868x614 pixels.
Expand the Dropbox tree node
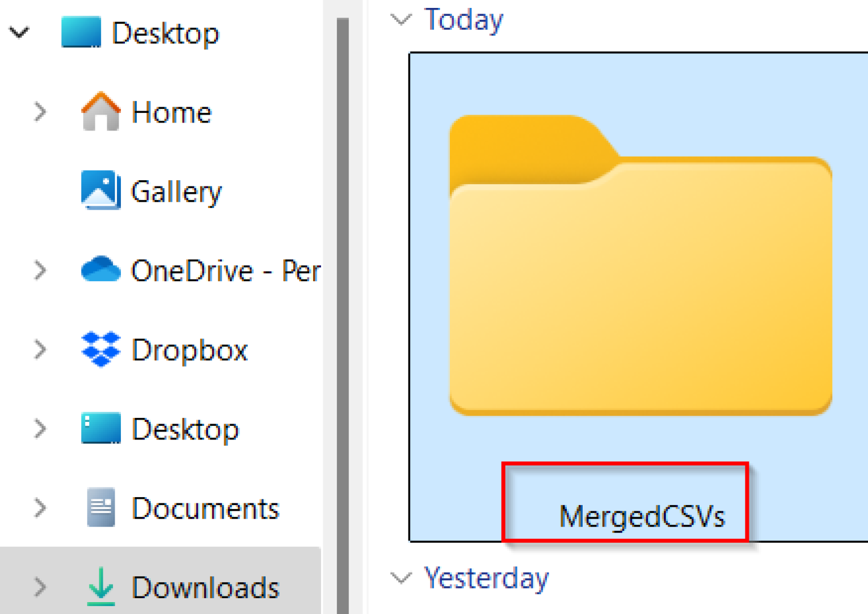click(x=40, y=350)
